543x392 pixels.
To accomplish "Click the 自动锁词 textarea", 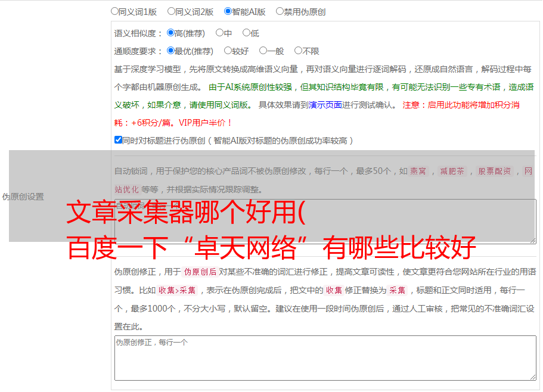I will (x=325, y=222).
